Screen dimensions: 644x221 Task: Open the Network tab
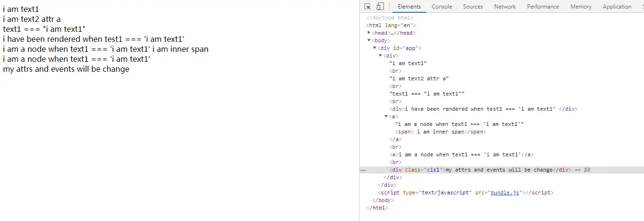pyautogui.click(x=505, y=7)
